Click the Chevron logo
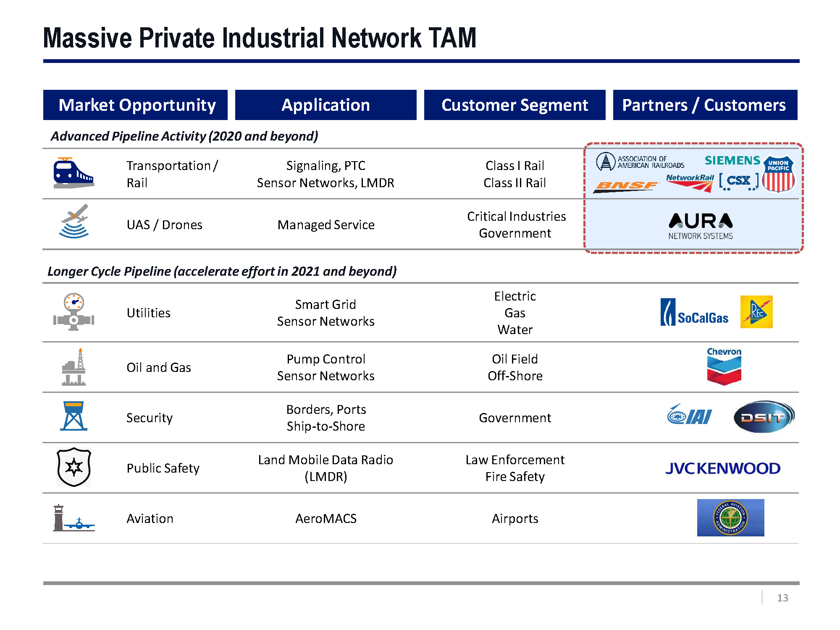 click(724, 366)
